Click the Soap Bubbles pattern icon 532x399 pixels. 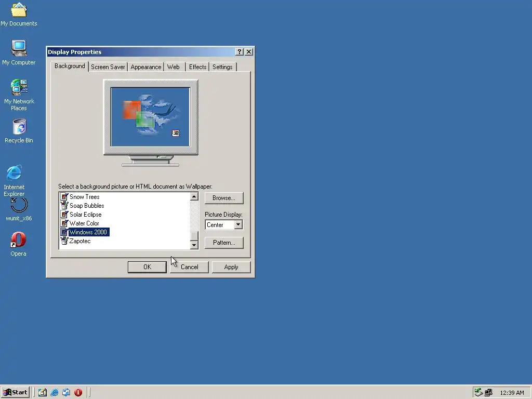pyautogui.click(x=64, y=205)
